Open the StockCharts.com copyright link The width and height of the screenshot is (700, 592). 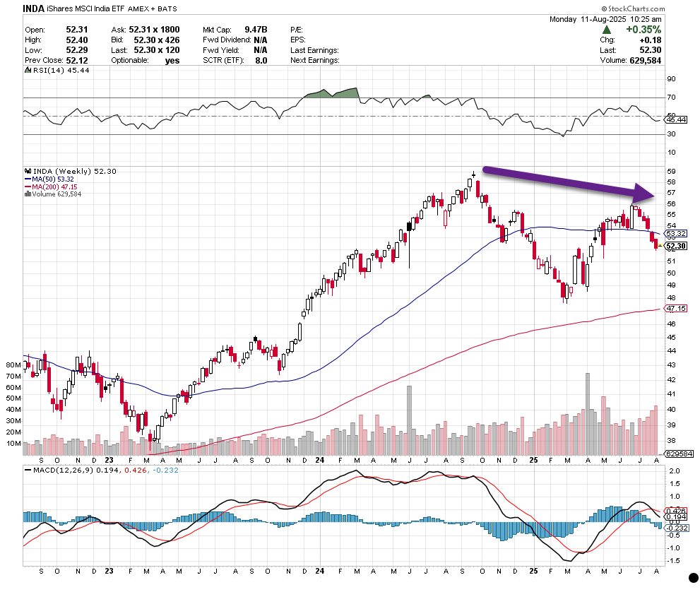(633, 8)
